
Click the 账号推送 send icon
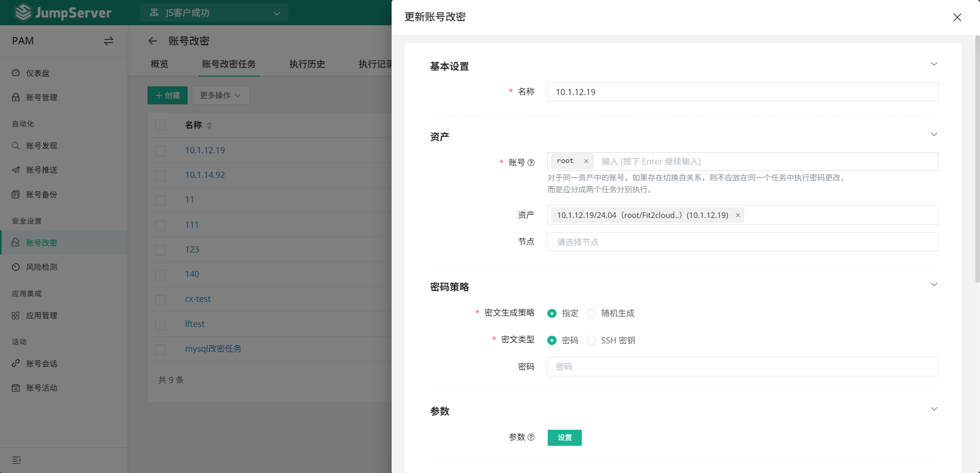click(15, 170)
